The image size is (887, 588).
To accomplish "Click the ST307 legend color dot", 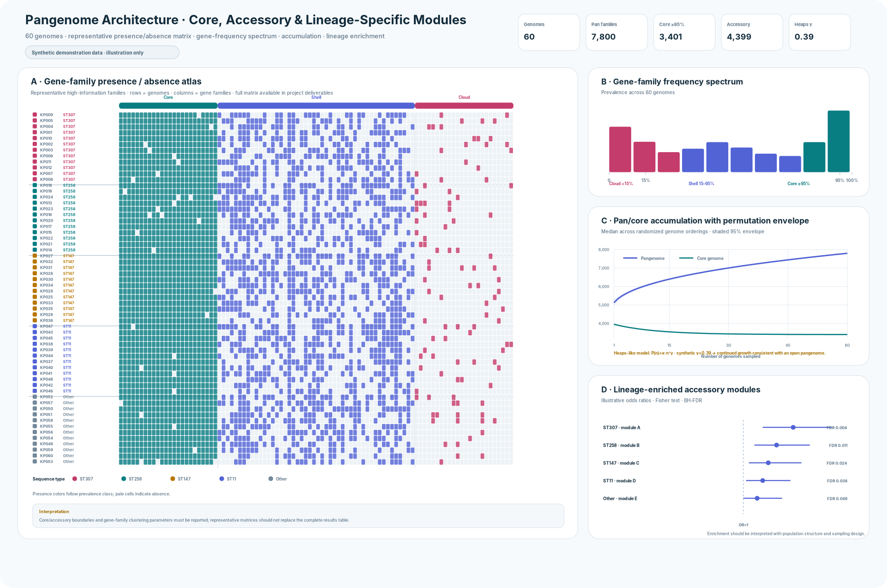I will click(75, 479).
